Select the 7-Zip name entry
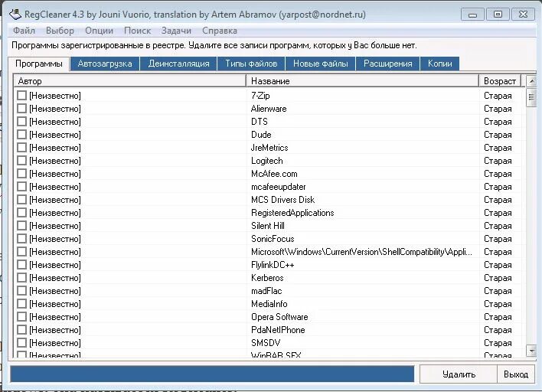 [260, 96]
